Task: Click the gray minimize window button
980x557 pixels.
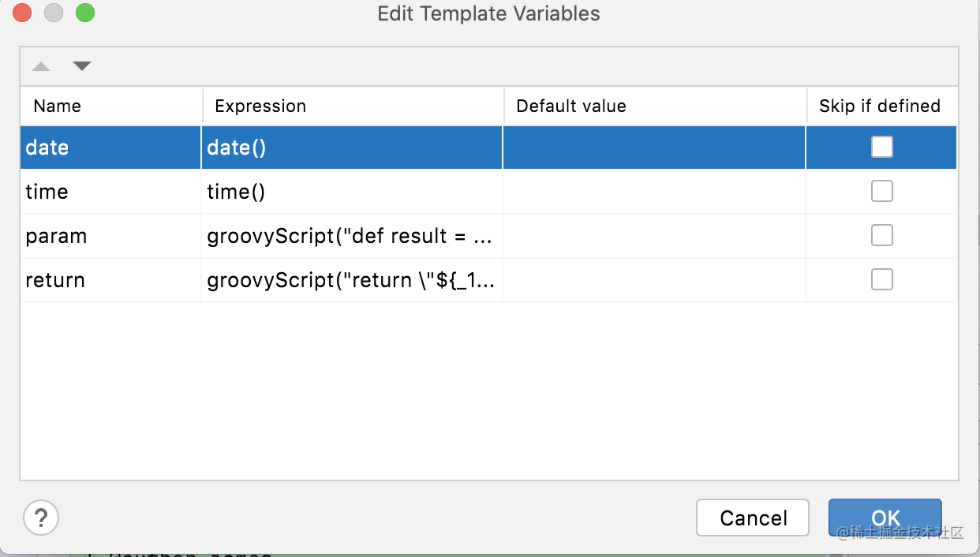Action: [54, 13]
